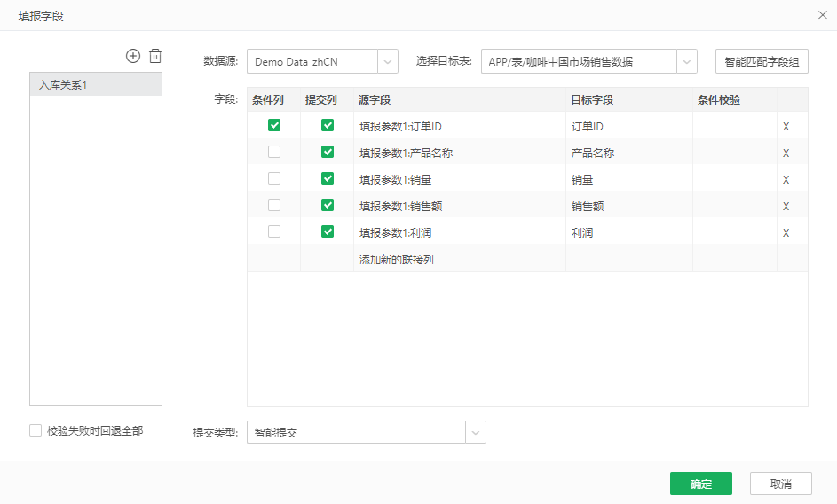The image size is (837, 504).
Task: Click the APP/表/咖啡中国市场销售数据 target table field
Action: point(580,62)
